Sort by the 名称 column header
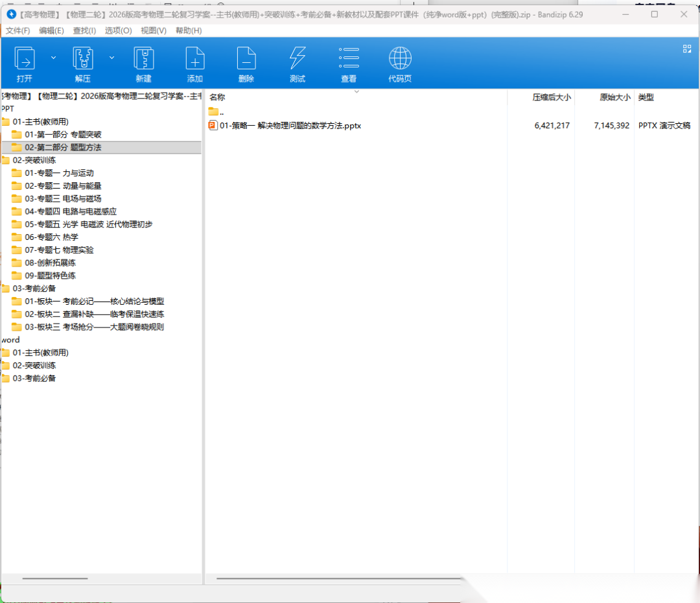This screenshot has width=700, height=603. pyautogui.click(x=217, y=97)
